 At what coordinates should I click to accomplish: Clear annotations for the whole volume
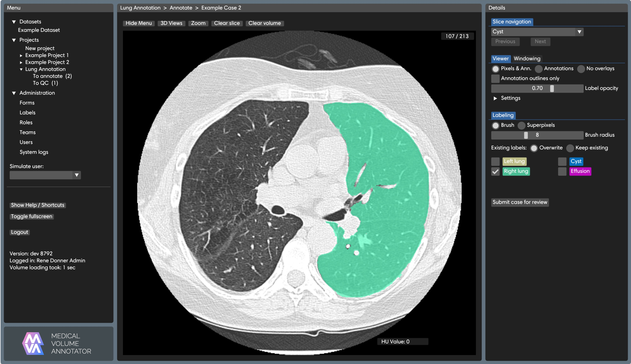(265, 23)
